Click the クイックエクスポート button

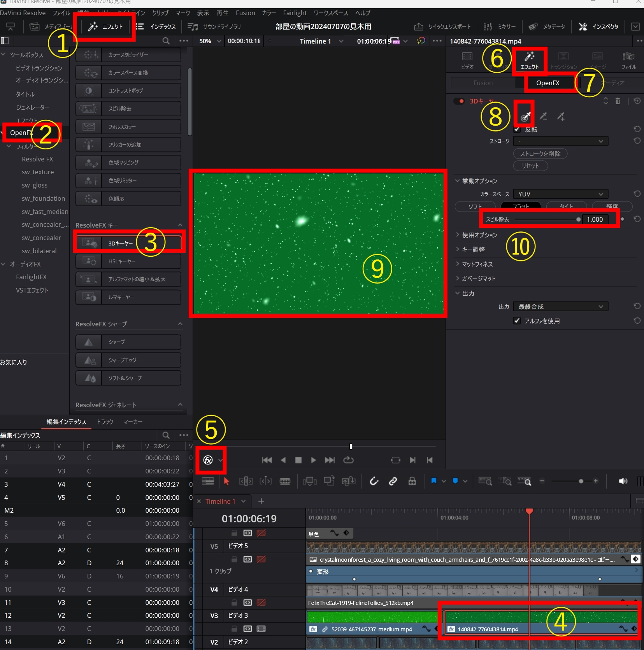click(442, 26)
